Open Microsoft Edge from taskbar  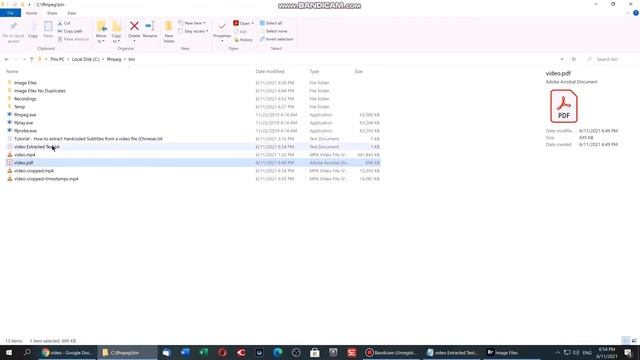coord(278,353)
